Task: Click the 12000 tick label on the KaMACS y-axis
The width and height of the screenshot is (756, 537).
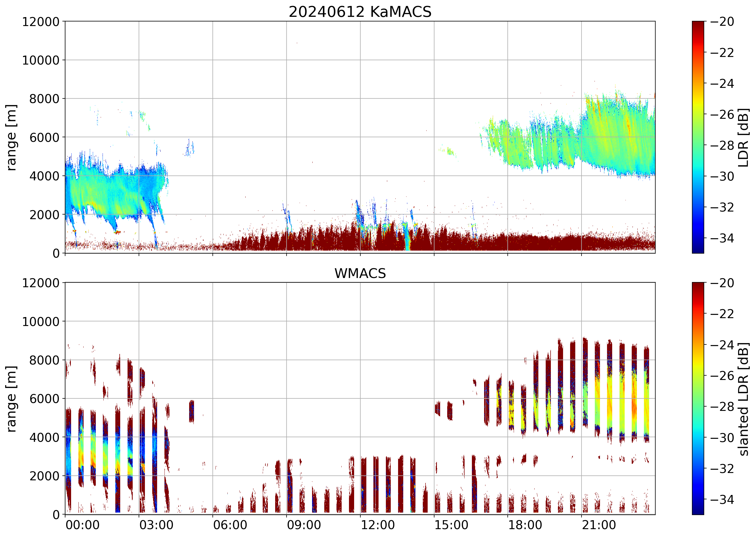Action: pyautogui.click(x=41, y=22)
